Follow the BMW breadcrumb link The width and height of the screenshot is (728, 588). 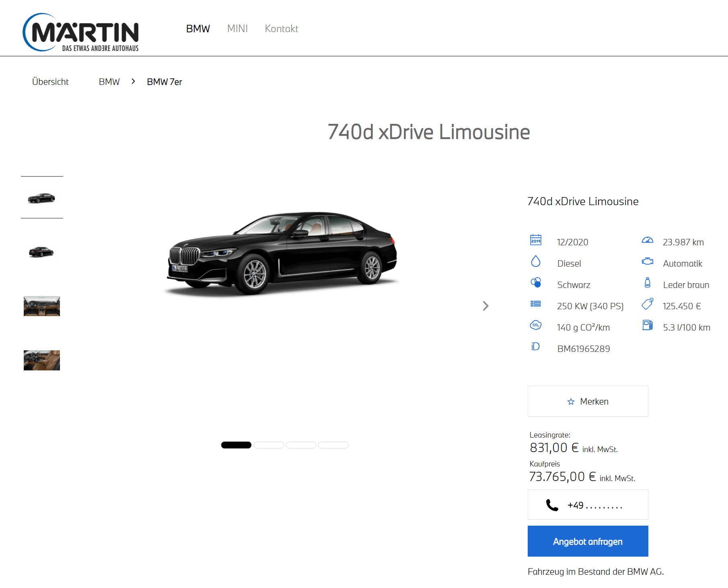[x=109, y=82]
